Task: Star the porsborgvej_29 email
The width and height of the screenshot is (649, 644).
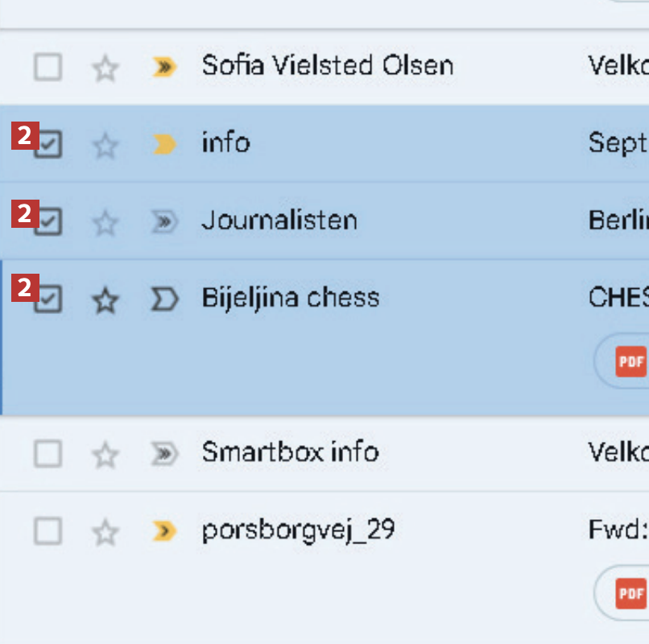Action: click(x=105, y=532)
